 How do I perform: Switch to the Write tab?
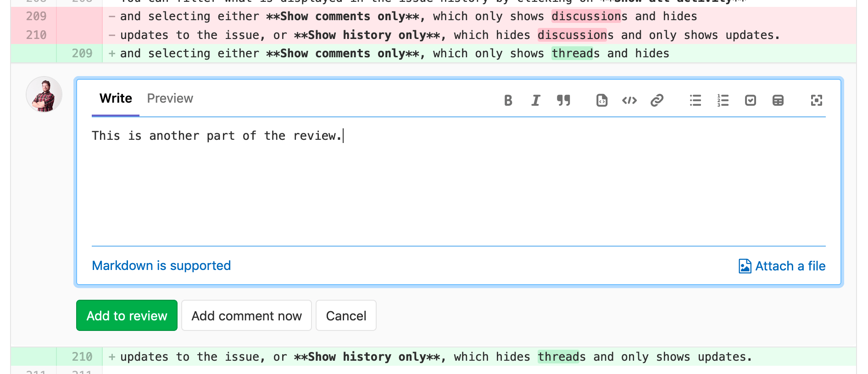[116, 99]
